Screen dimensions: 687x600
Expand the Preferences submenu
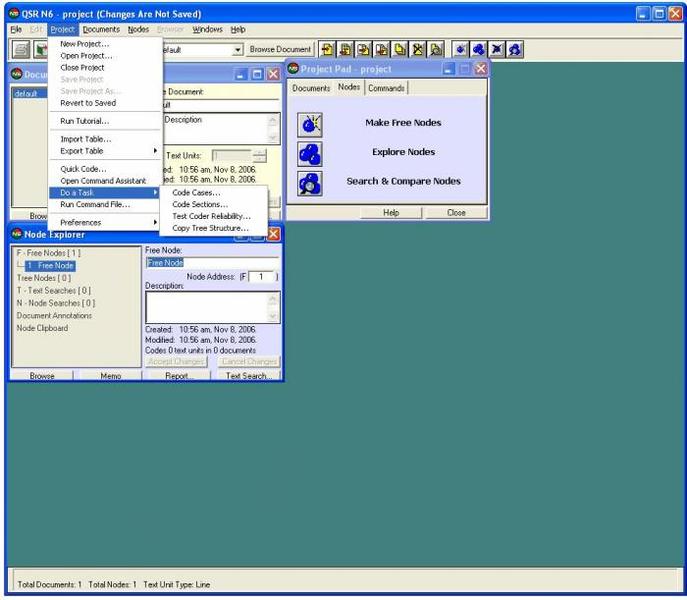[x=105, y=223]
